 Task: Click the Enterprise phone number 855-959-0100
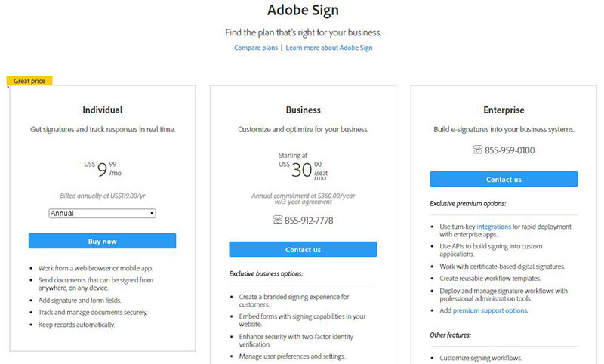[510, 150]
